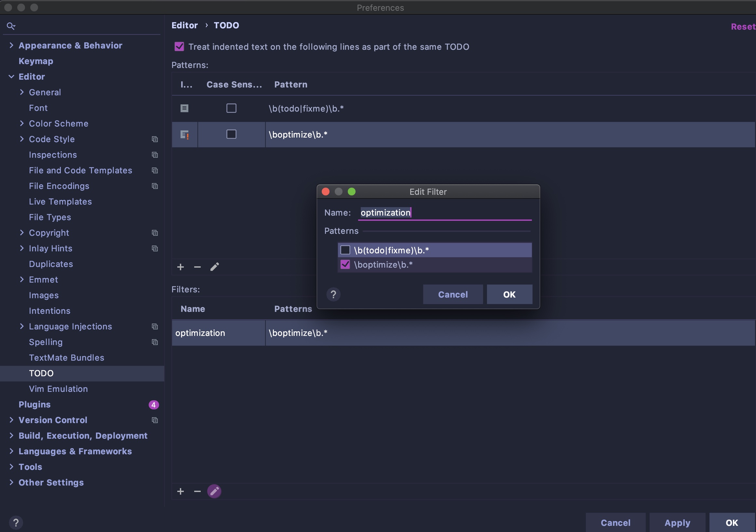Click the copy icon next to Code Style
756x532 pixels.
155,139
